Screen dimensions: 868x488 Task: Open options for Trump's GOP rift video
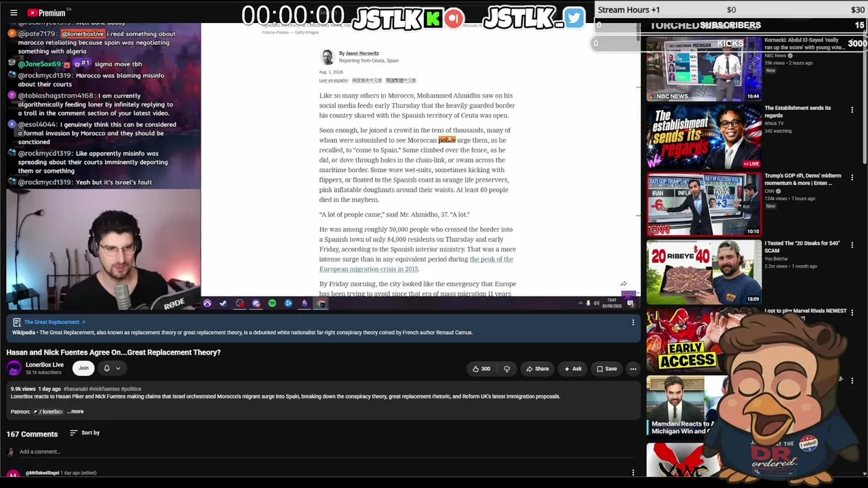[x=852, y=177]
